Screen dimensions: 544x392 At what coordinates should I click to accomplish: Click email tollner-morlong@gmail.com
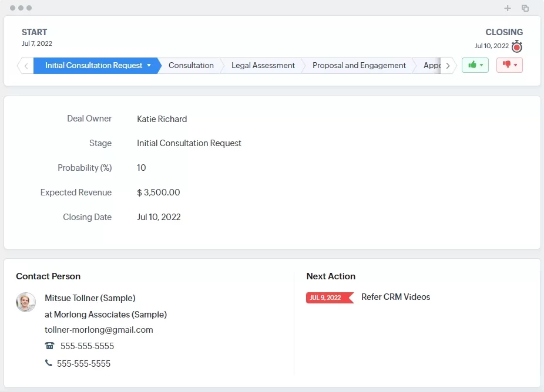pos(99,330)
